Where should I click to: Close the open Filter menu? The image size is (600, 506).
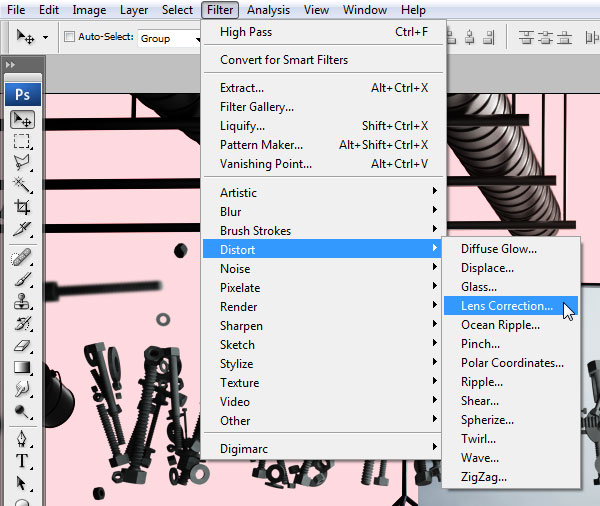(x=220, y=10)
